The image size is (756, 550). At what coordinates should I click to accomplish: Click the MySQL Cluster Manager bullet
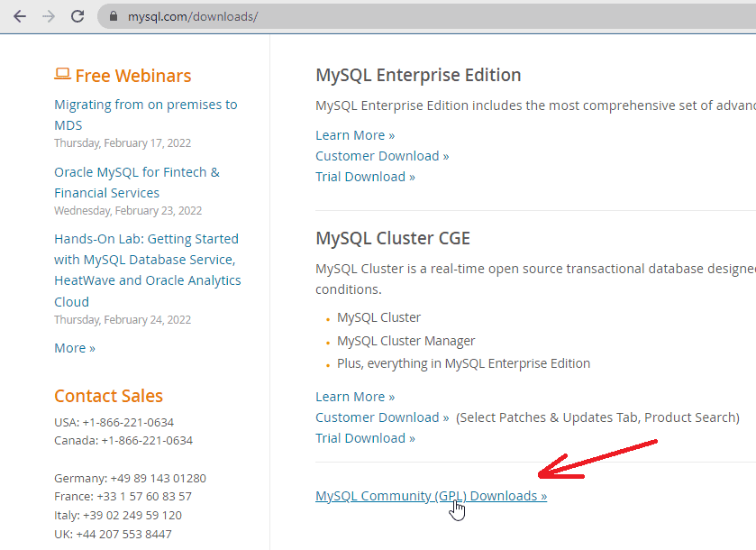(x=406, y=341)
